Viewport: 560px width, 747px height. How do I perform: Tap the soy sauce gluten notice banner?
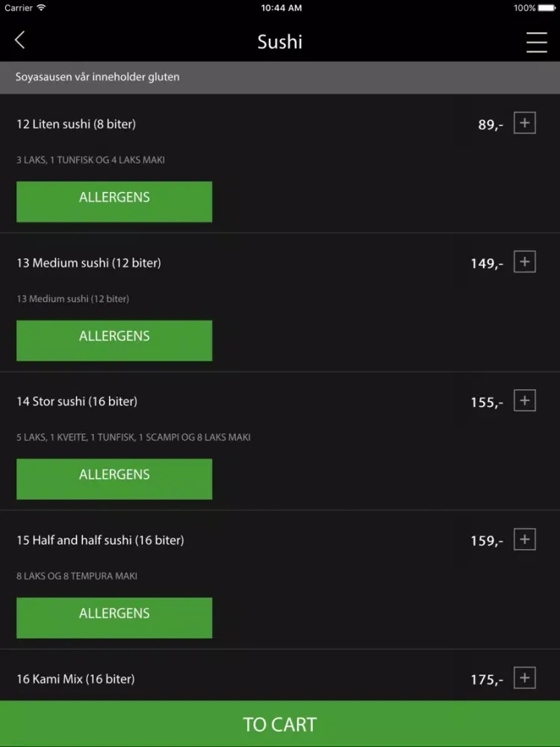click(280, 77)
